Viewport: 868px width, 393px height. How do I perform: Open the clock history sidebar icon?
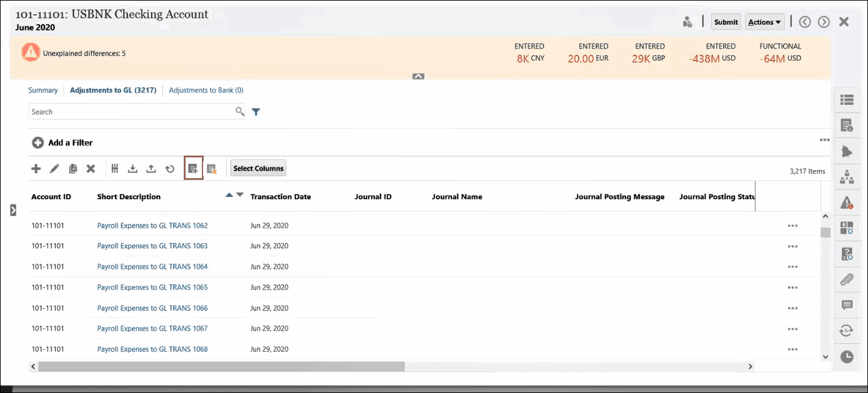847,357
